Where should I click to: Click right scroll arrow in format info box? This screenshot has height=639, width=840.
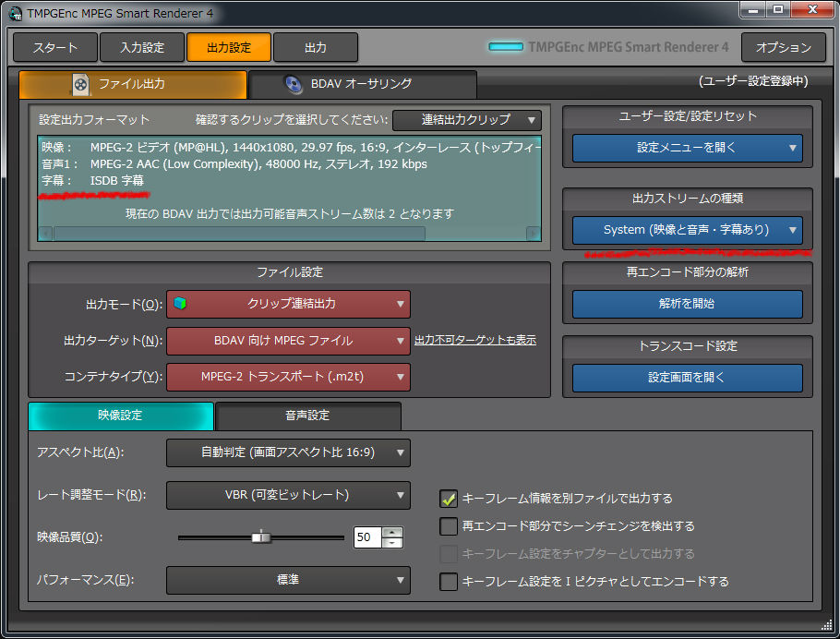point(534,234)
